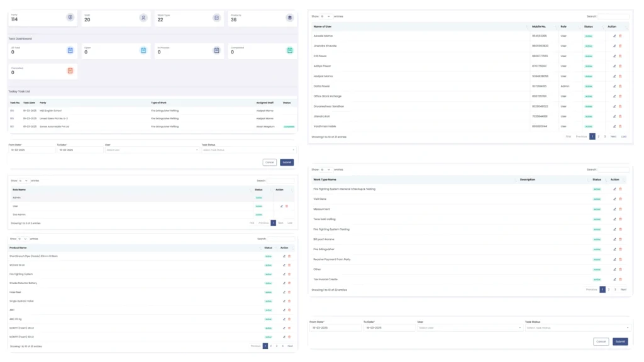Viewport: 644px width, 362px height.
Task: Delete the Aditya Pawar user row
Action: 620,66
